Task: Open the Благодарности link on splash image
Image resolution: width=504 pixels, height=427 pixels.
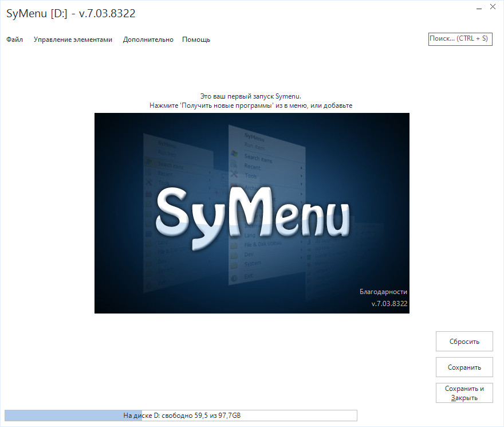Action: pyautogui.click(x=383, y=292)
